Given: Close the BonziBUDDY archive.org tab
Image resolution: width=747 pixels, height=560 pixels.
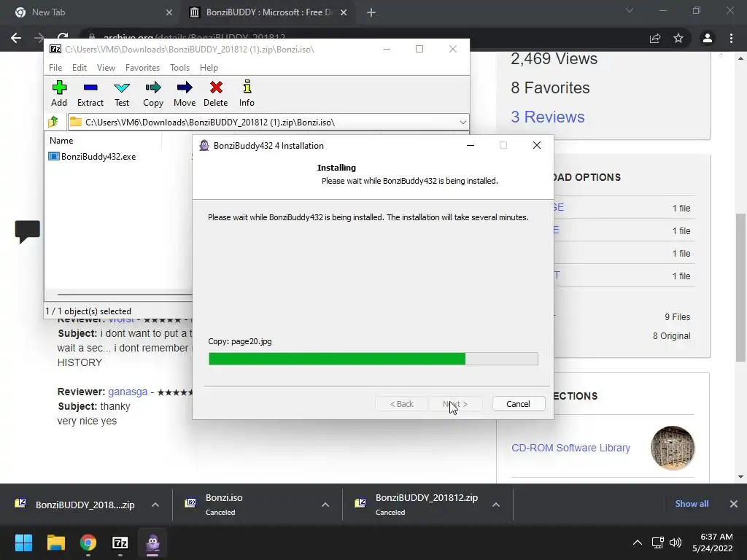Looking at the screenshot, I should (x=344, y=13).
